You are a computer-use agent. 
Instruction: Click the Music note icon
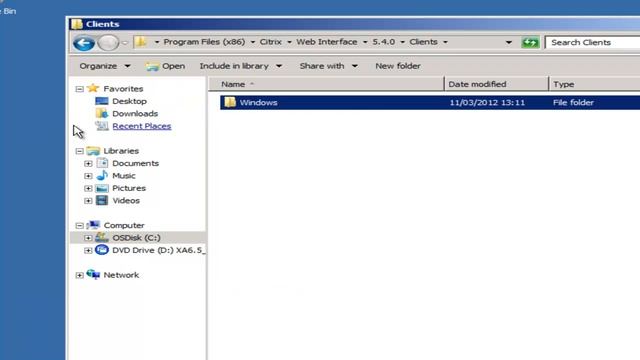coord(102,176)
